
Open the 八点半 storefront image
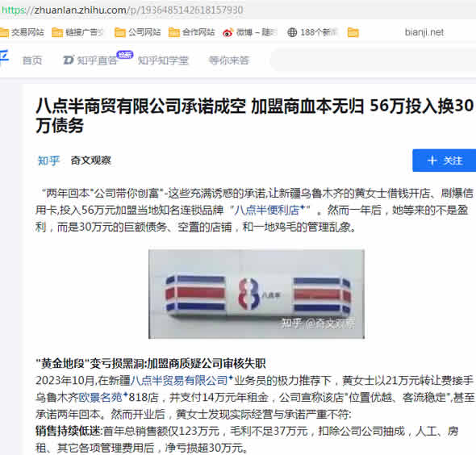(x=257, y=294)
